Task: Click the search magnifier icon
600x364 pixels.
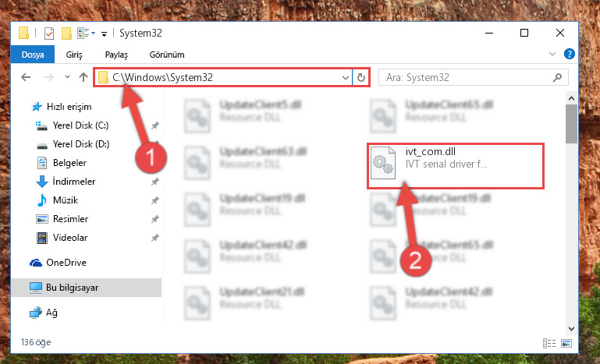Action: point(557,78)
